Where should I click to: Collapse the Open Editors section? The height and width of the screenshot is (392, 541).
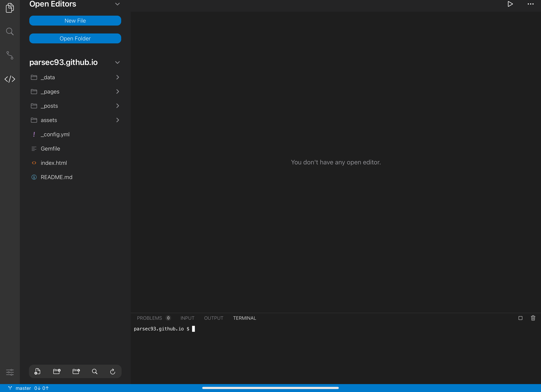point(117,4)
